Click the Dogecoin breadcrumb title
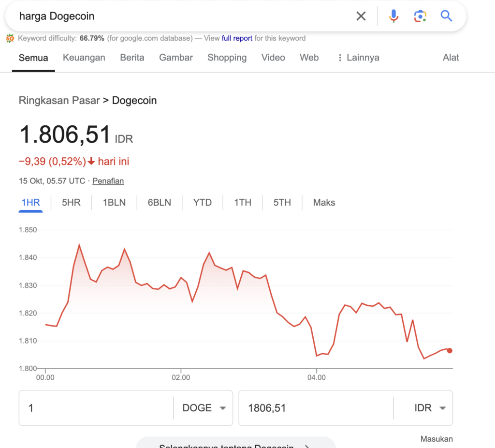The height and width of the screenshot is (448, 495). point(134,101)
